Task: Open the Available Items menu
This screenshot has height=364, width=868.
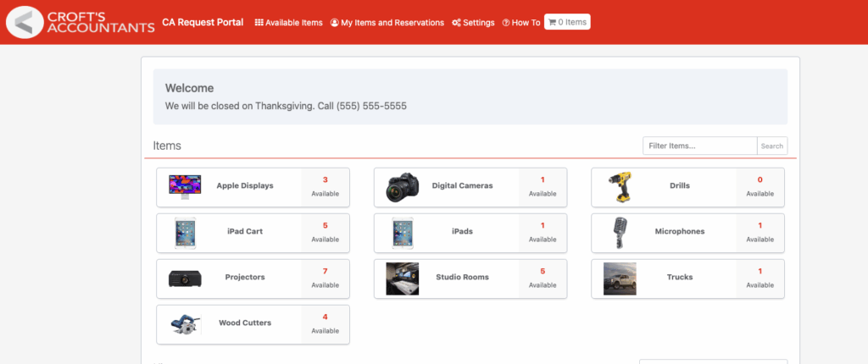Action: pyautogui.click(x=288, y=23)
